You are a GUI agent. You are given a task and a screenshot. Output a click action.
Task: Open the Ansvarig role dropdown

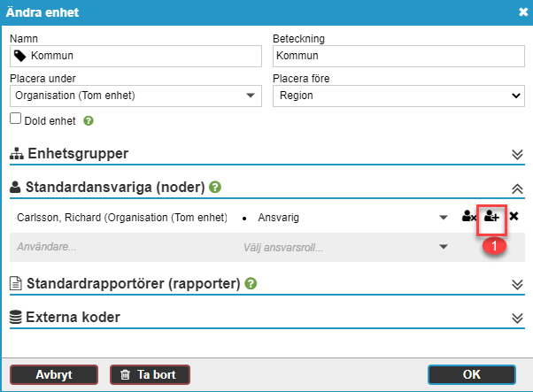coord(444,218)
